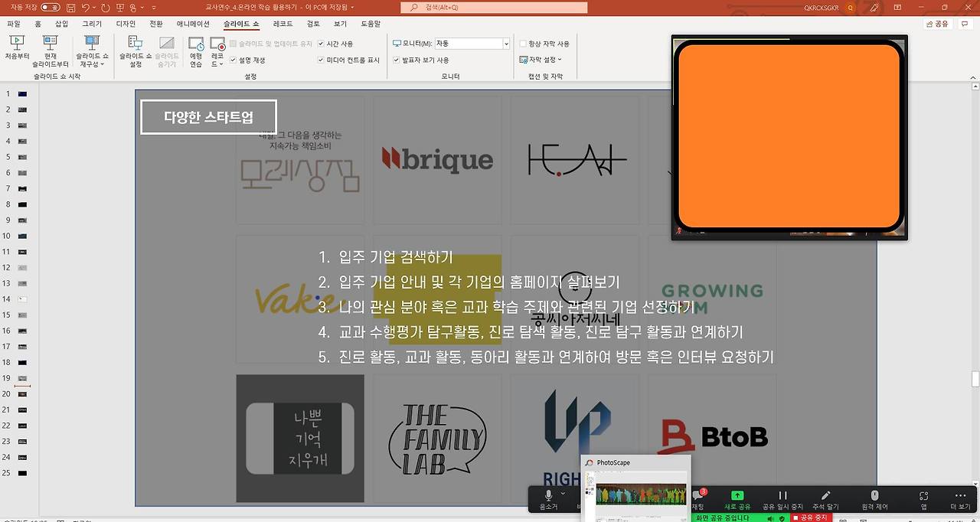980x522 pixels.
Task: Close annotation (주석 닫기) in Zoom toolbar
Action: pos(825,501)
